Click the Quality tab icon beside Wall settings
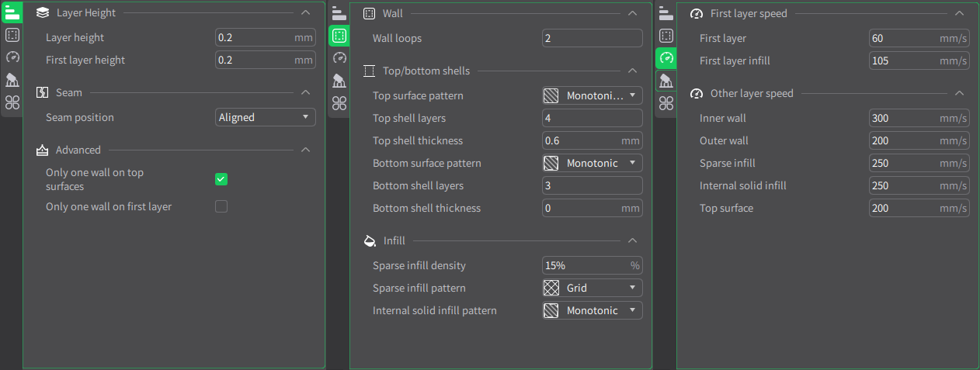 click(339, 13)
